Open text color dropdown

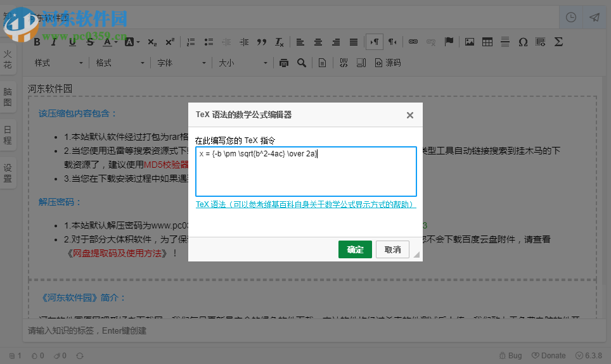[110, 42]
